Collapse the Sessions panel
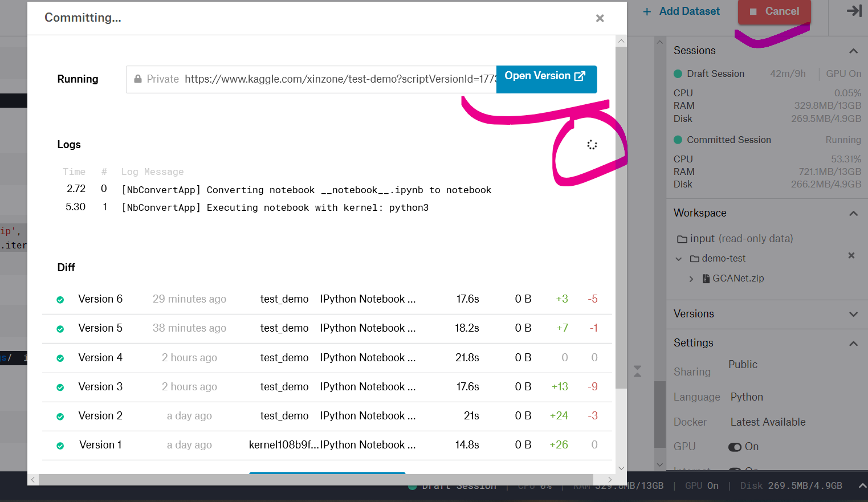 pos(853,51)
